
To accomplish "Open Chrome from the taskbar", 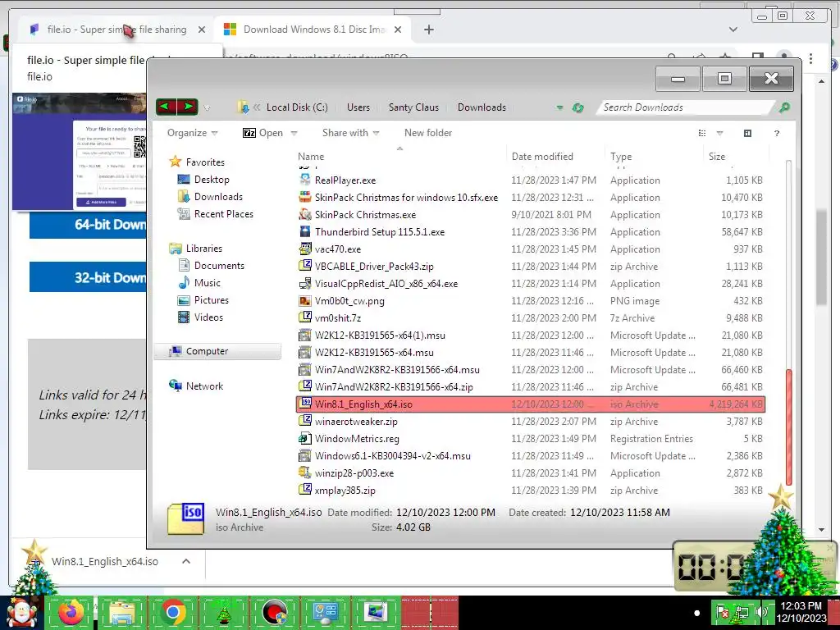I will coord(172,612).
